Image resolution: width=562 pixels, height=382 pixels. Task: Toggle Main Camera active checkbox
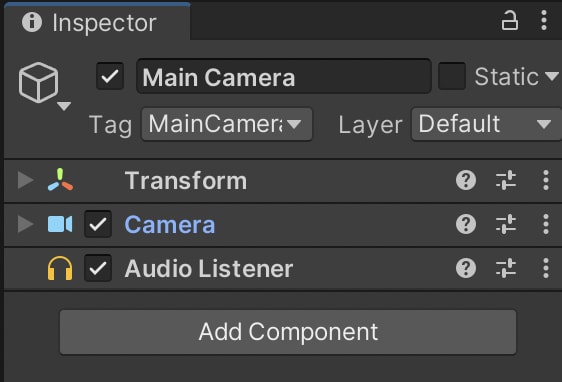[x=110, y=76]
